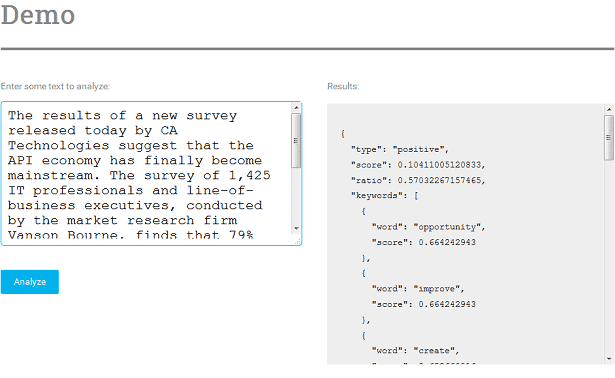The height and width of the screenshot is (378, 615).
Task: Click the ratio value in results
Action: 439,180
